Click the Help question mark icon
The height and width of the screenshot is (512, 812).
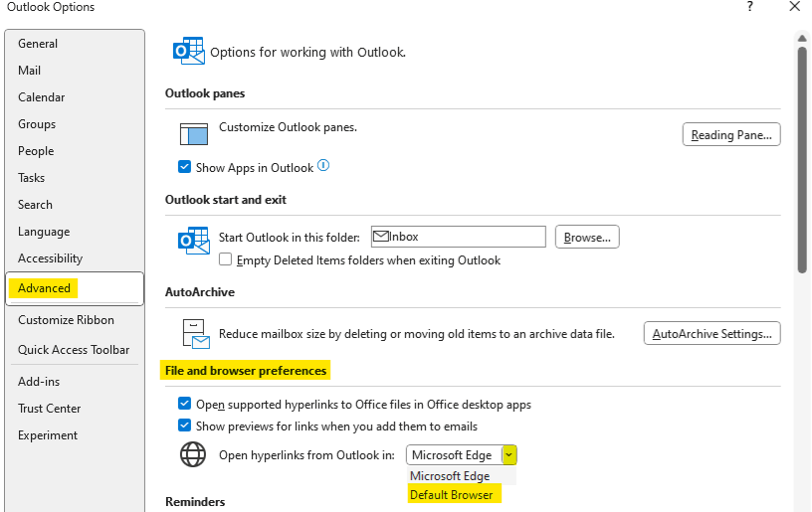pos(749,7)
